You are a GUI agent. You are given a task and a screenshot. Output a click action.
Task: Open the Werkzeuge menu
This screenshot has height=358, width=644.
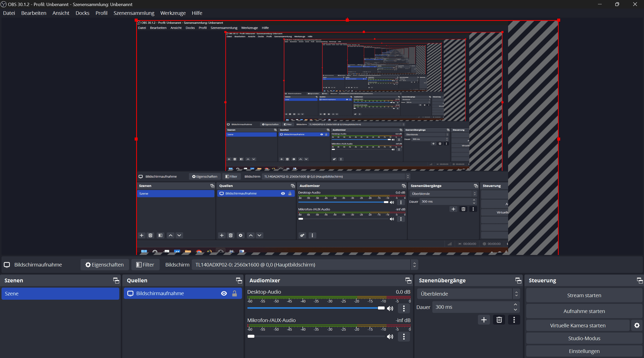click(x=173, y=13)
